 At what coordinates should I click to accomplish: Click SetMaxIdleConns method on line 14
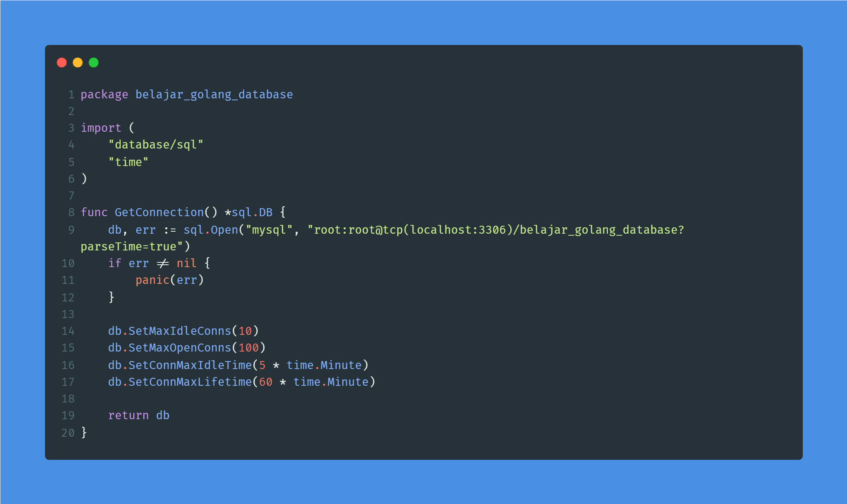[180, 331]
